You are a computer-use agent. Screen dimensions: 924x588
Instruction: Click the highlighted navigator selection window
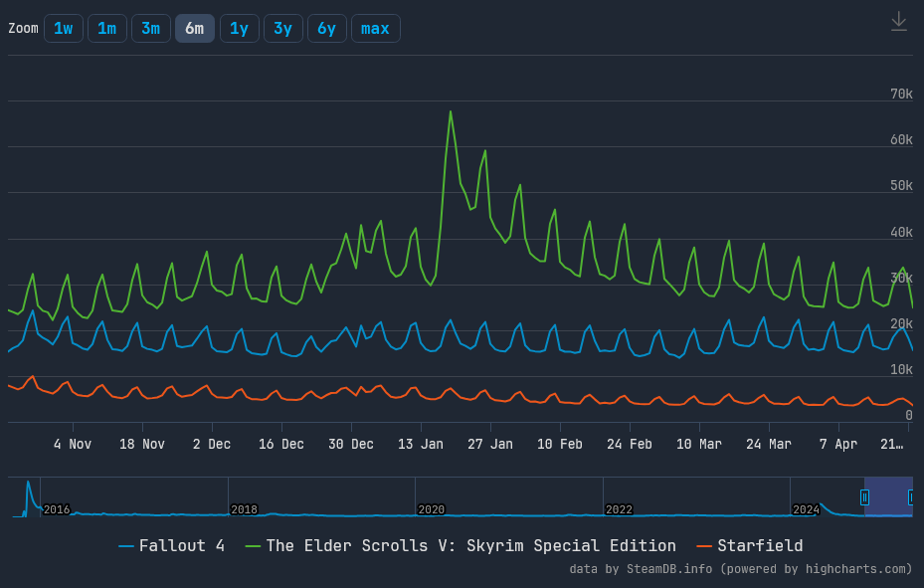[x=888, y=496]
